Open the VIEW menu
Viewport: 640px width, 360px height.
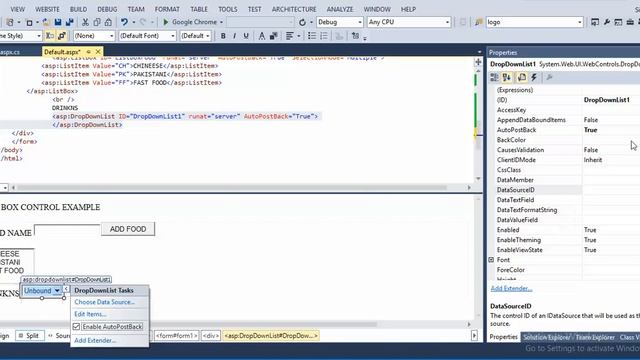pyautogui.click(x=18, y=9)
